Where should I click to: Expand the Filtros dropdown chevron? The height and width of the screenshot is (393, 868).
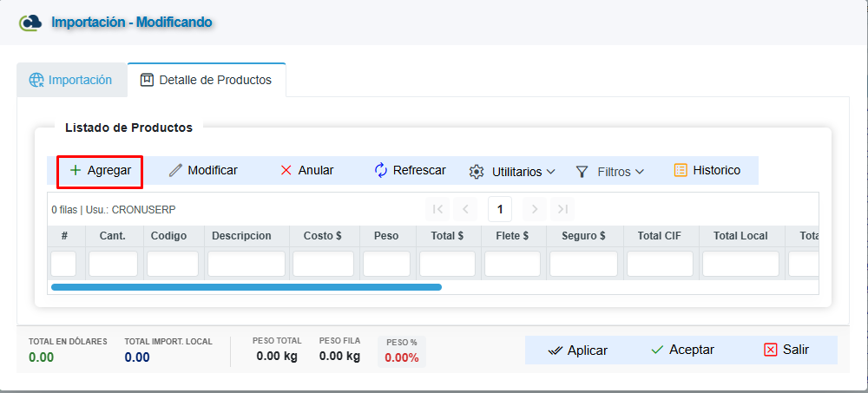coord(640,172)
